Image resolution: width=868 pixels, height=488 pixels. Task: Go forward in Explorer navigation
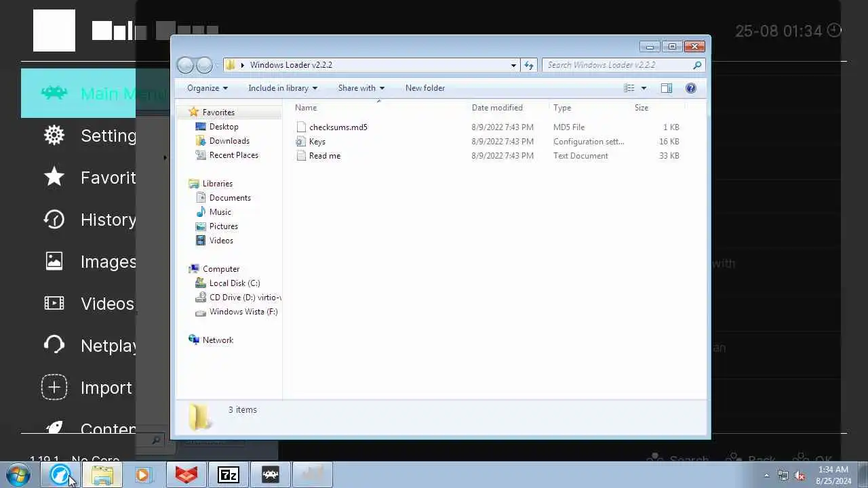click(204, 65)
